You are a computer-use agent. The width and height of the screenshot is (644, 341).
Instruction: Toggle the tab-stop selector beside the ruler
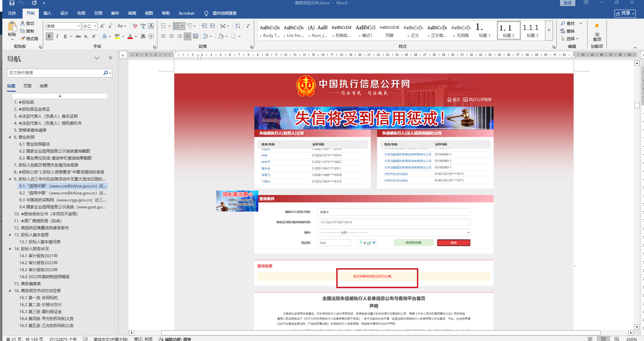coord(123,55)
